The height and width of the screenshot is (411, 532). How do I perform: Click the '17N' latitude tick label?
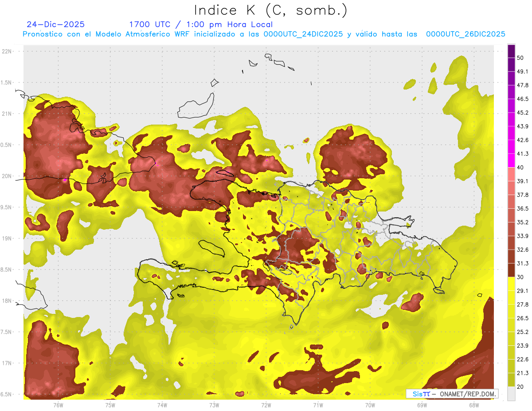[x=7, y=363]
